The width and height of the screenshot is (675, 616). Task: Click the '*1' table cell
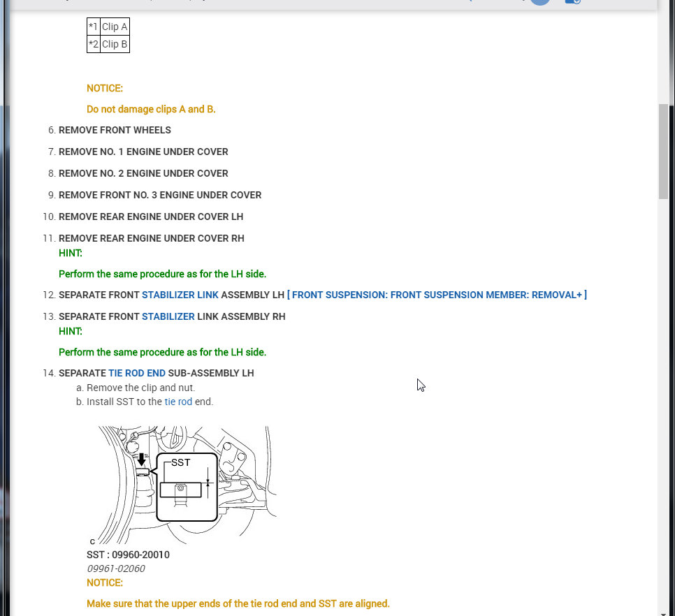tap(94, 27)
